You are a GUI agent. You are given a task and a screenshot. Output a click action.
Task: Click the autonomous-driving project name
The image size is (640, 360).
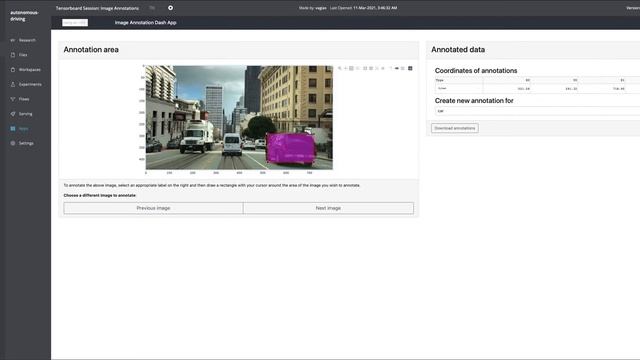point(24,16)
